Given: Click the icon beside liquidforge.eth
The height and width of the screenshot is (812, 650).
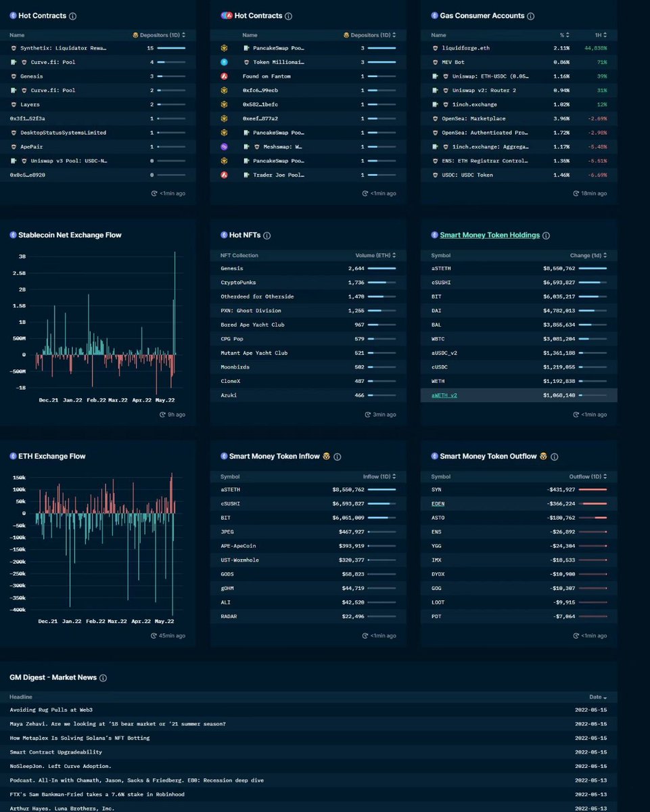Looking at the screenshot, I should (x=435, y=48).
